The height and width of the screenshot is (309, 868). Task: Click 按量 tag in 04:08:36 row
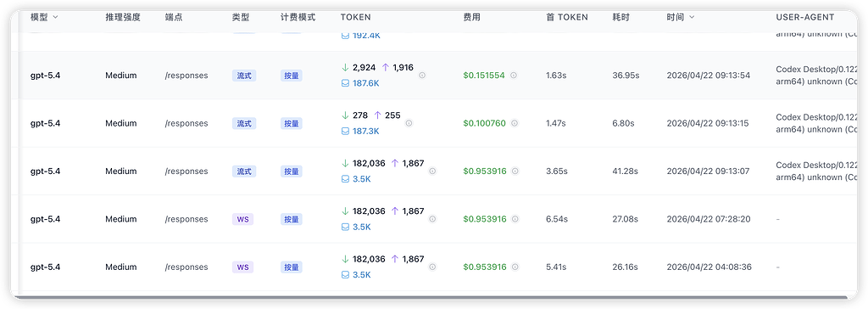click(292, 267)
